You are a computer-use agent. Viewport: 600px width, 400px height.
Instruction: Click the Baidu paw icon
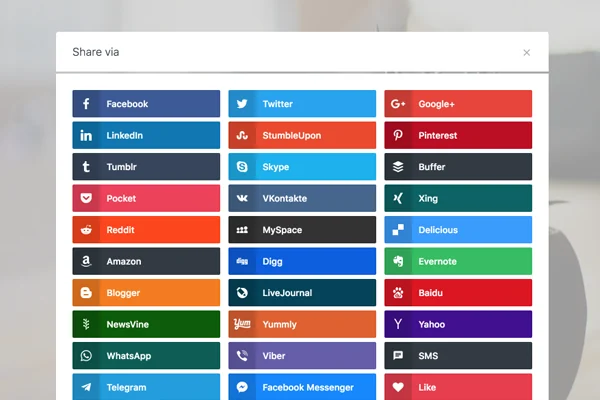398,292
